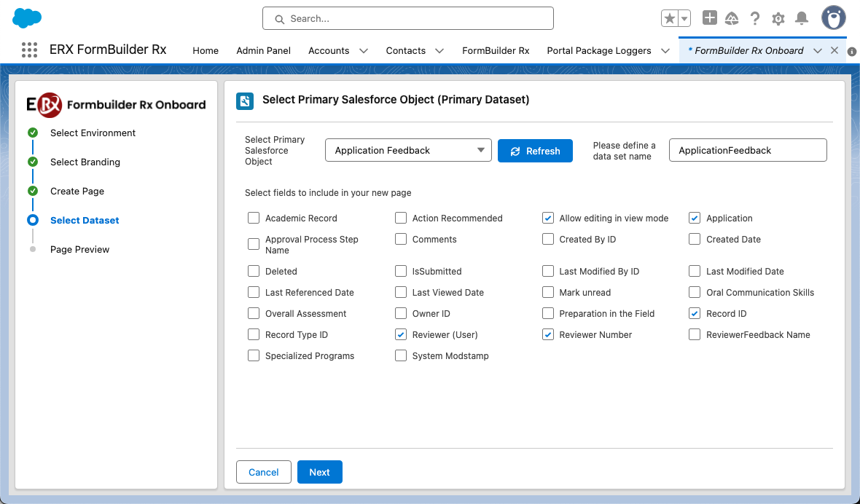Switch to the FormBuilder Rx tab
This screenshot has width=860, height=504.
point(496,51)
